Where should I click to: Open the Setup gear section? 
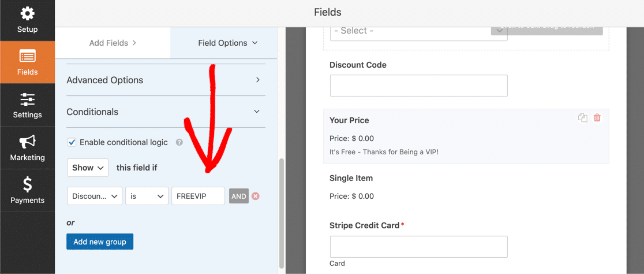[x=27, y=21]
